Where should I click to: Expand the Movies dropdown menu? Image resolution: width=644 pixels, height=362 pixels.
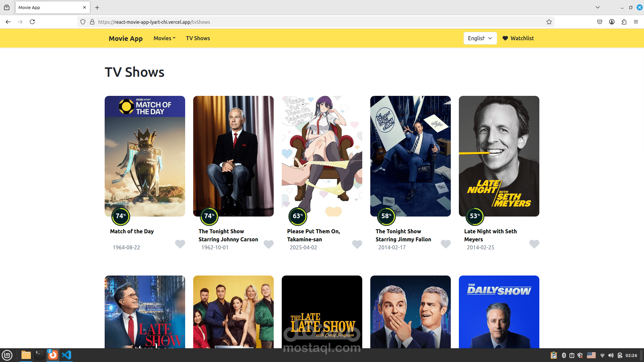coord(164,38)
